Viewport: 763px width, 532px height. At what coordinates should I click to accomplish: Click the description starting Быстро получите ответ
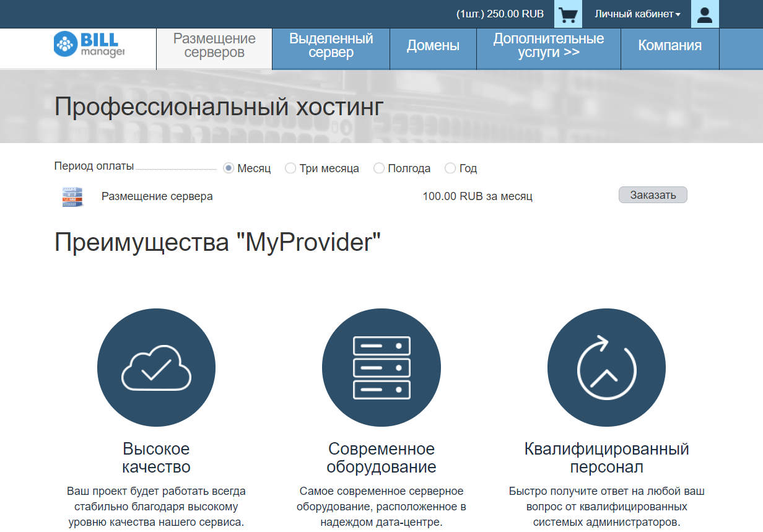(607, 507)
